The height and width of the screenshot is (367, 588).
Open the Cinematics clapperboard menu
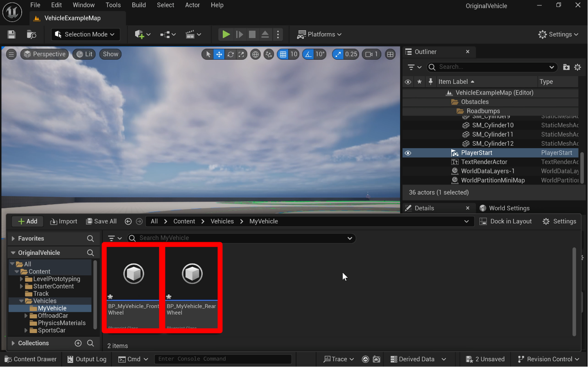(193, 34)
